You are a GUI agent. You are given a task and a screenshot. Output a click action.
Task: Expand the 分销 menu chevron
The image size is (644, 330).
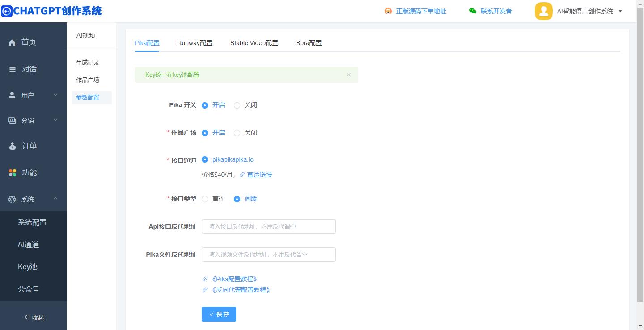click(x=55, y=120)
